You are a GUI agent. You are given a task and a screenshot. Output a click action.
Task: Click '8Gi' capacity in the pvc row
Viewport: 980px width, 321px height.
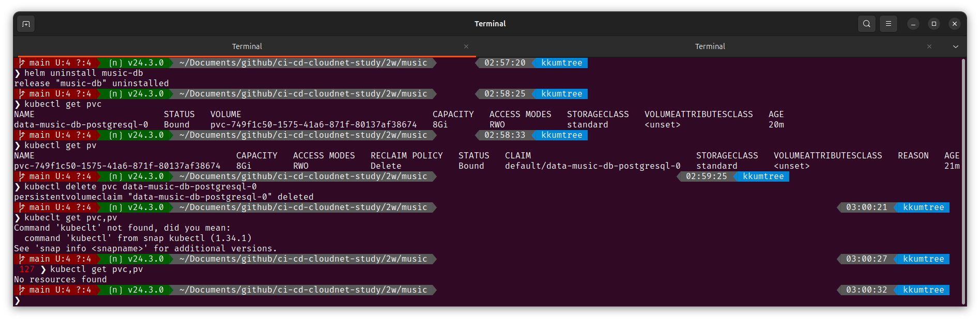tap(440, 125)
